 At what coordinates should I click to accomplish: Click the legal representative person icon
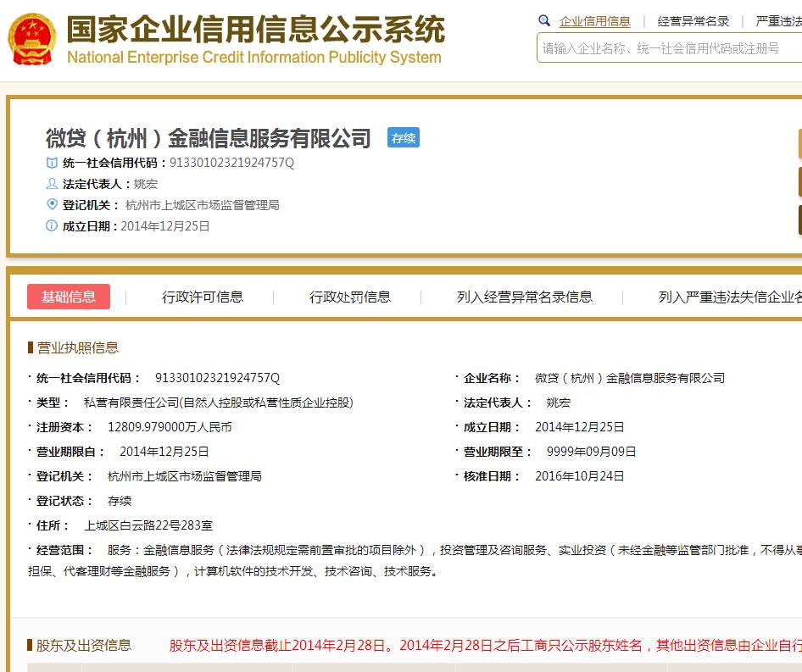[x=52, y=184]
